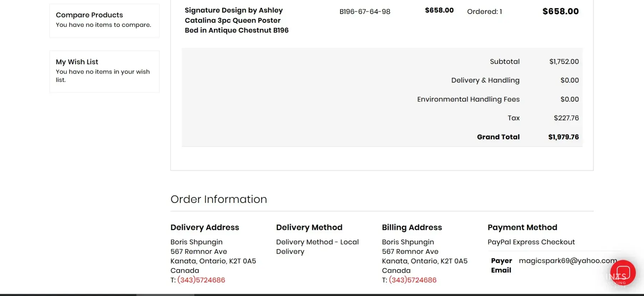Click the Payment Method heading
The width and height of the screenshot is (644, 296).
(x=522, y=227)
